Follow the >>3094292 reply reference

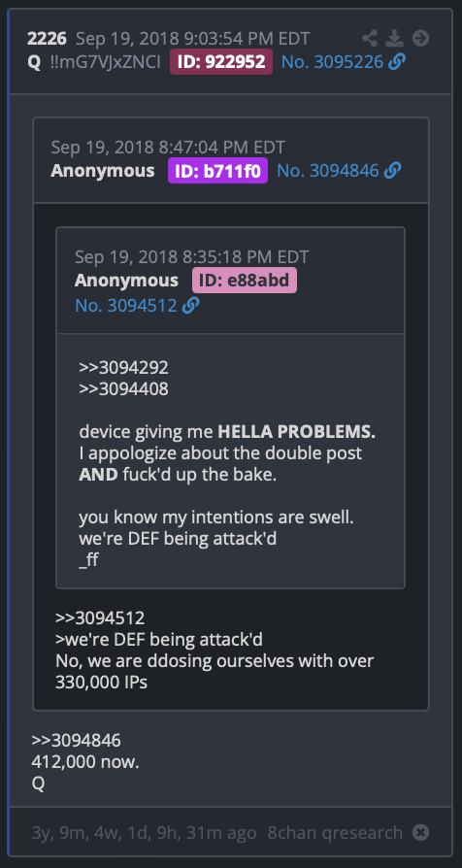(x=123, y=368)
